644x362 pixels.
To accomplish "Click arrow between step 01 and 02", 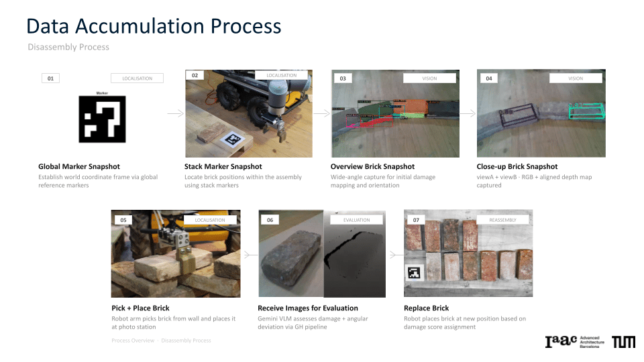I will tap(175, 113).
